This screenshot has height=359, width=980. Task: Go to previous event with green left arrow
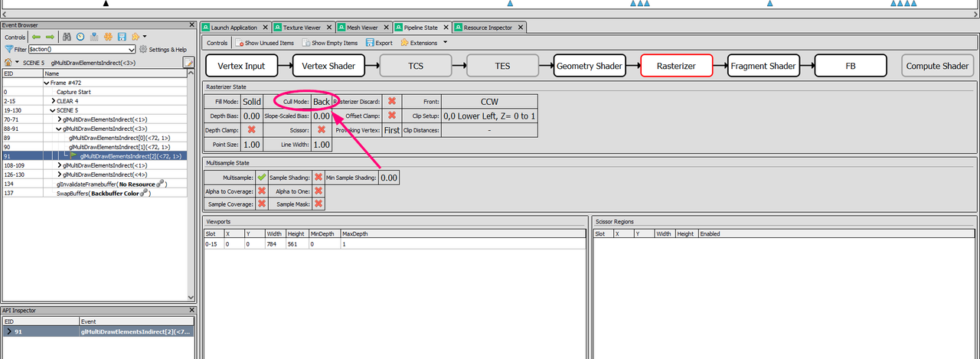tap(36, 37)
